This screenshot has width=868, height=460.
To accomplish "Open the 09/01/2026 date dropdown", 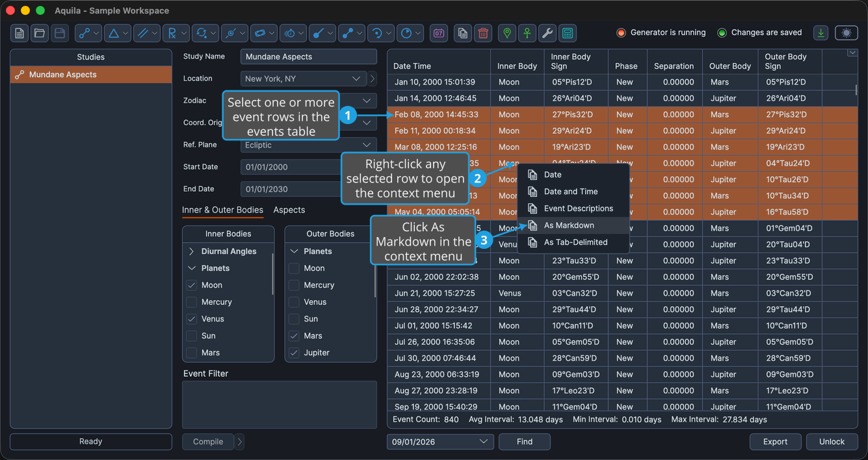I will point(440,442).
